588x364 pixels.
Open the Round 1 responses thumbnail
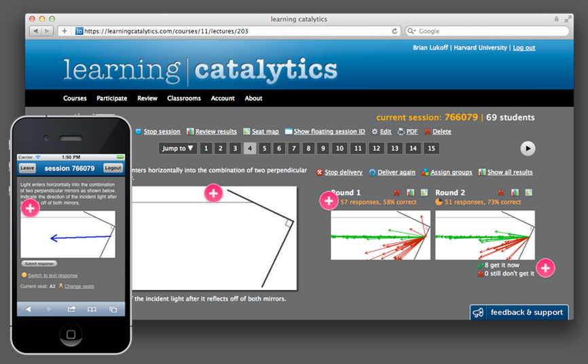[380, 235]
